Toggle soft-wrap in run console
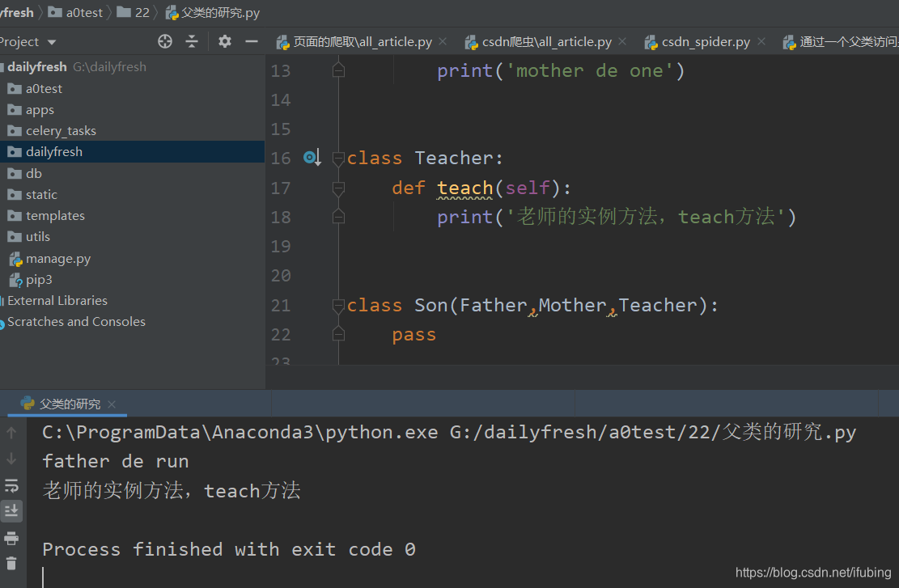 coord(11,486)
